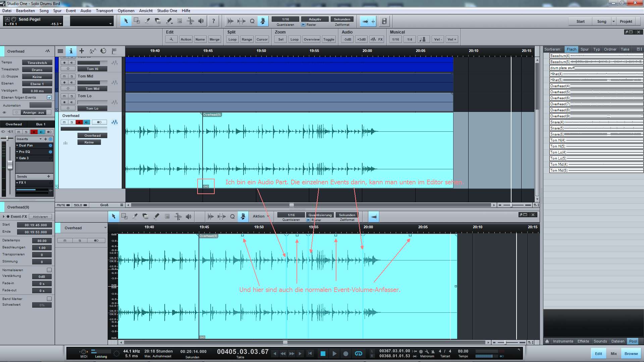This screenshot has width=644, height=362.
Task: Open the marker track flag icon
Action: coord(114,51)
